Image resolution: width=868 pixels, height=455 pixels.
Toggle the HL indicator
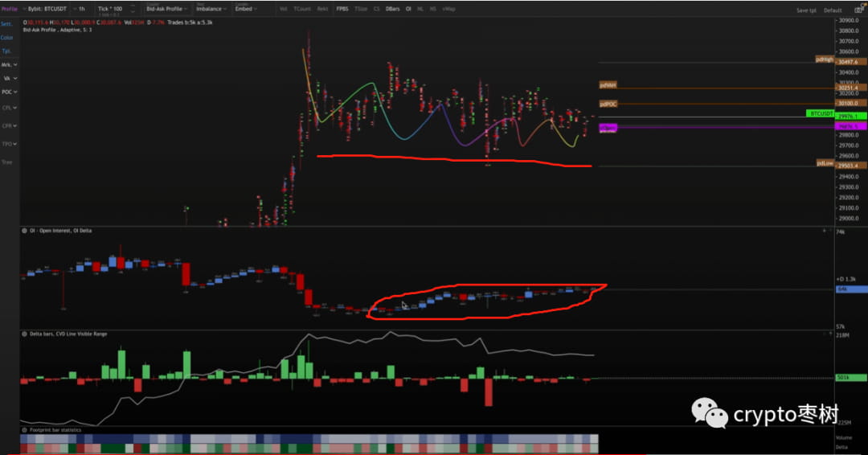420,9
